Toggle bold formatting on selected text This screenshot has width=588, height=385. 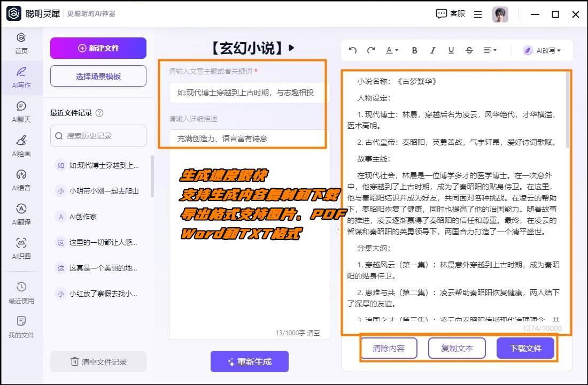(414, 50)
